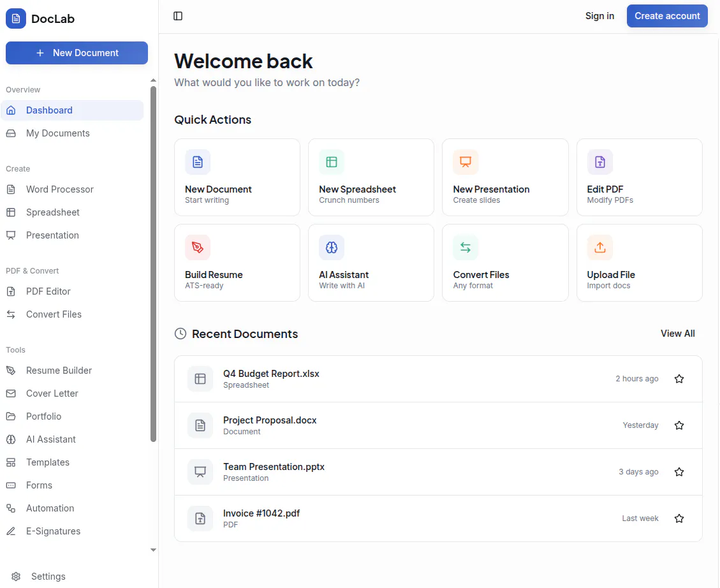Star the Project Proposal.docx file
Screen dimensions: 720x588
coord(679,425)
